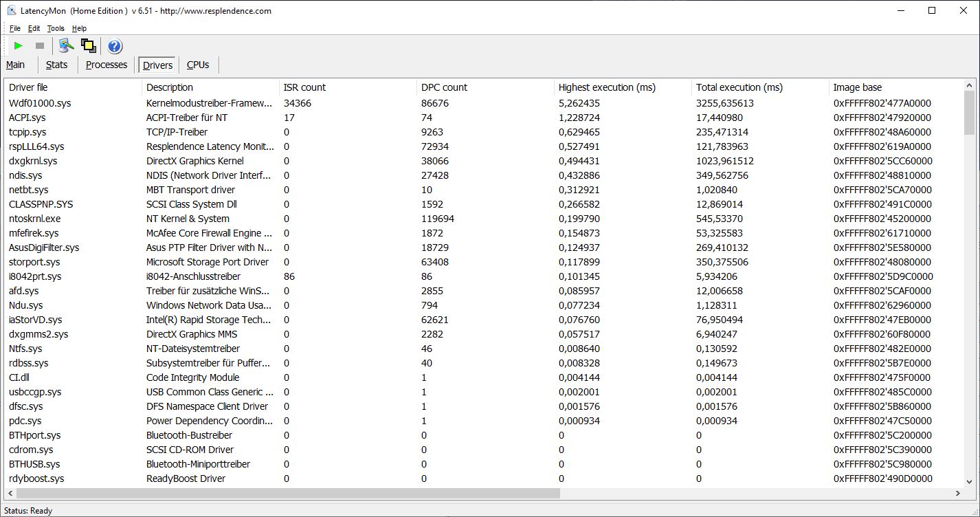Sort by the Description column header

point(210,87)
